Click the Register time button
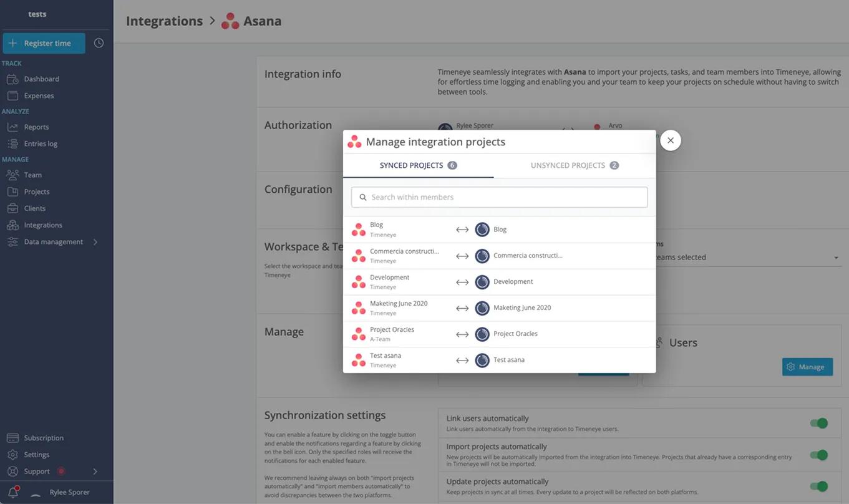 (44, 43)
